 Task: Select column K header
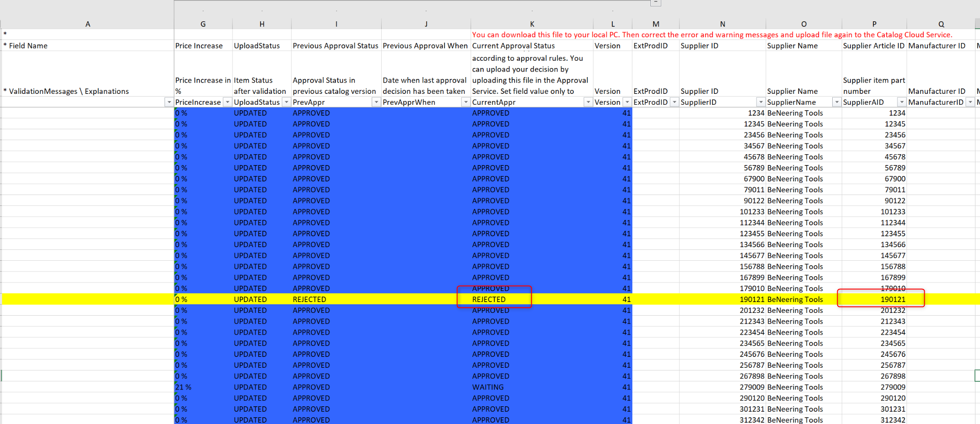click(532, 24)
